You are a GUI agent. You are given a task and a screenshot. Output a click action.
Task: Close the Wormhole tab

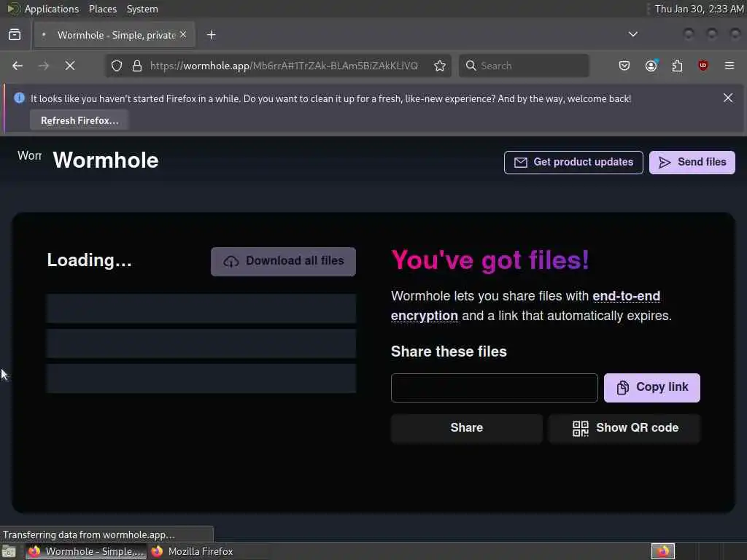pyautogui.click(x=183, y=35)
